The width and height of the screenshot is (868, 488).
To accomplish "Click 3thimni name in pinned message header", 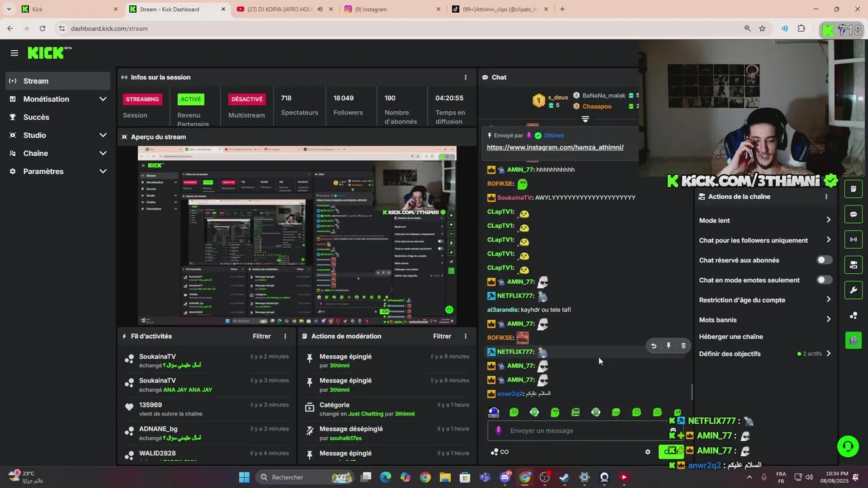I will [553, 136].
